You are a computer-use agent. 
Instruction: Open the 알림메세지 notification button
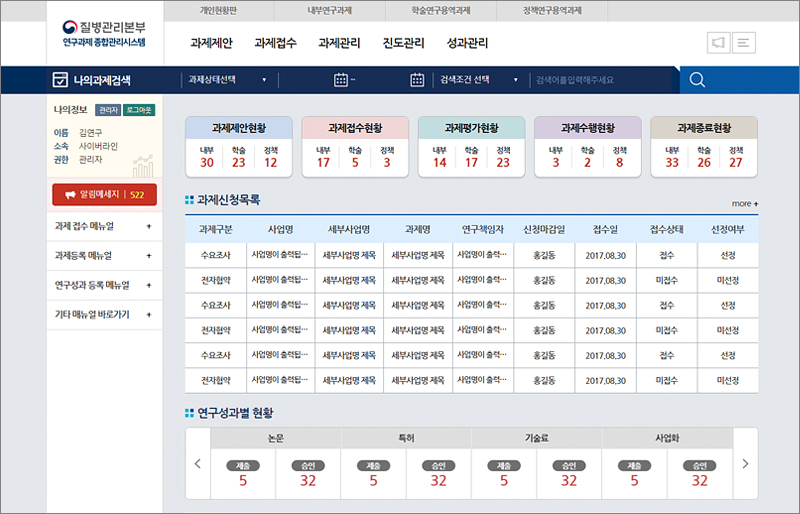[x=104, y=195]
